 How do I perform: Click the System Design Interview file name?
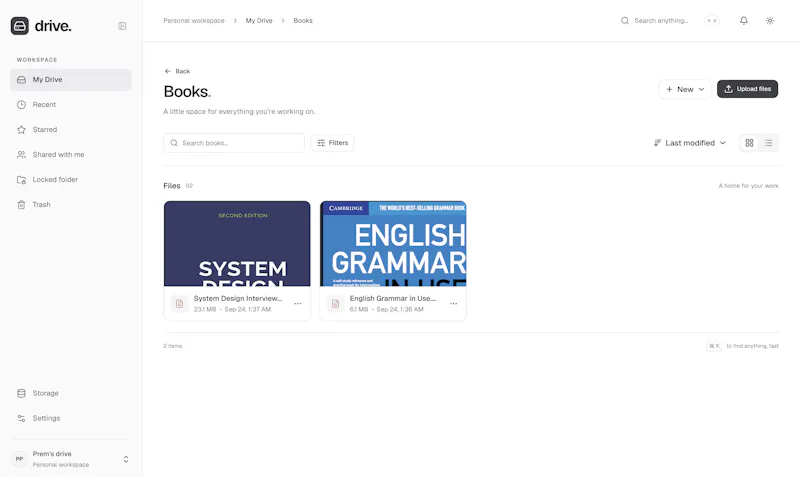coord(238,298)
